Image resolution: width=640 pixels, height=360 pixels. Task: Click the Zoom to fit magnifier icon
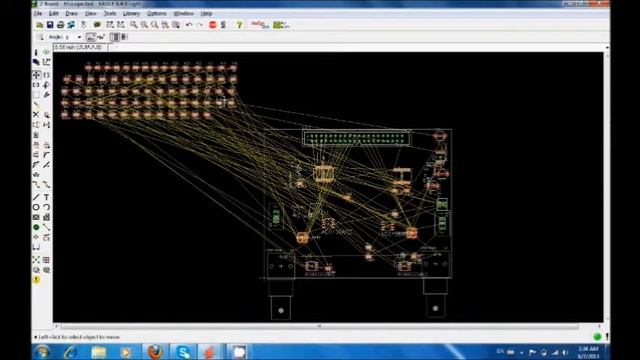[134, 25]
